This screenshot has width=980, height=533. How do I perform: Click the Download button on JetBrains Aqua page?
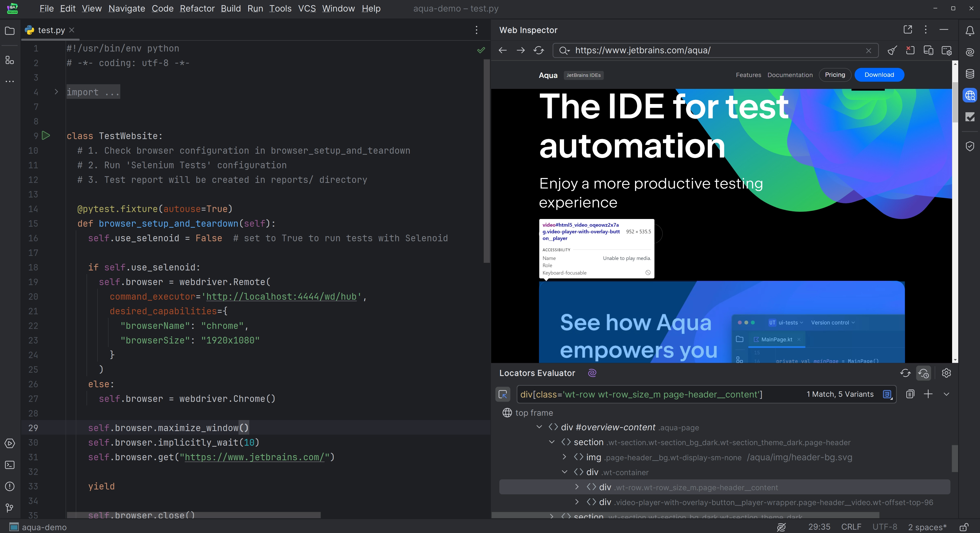879,74
